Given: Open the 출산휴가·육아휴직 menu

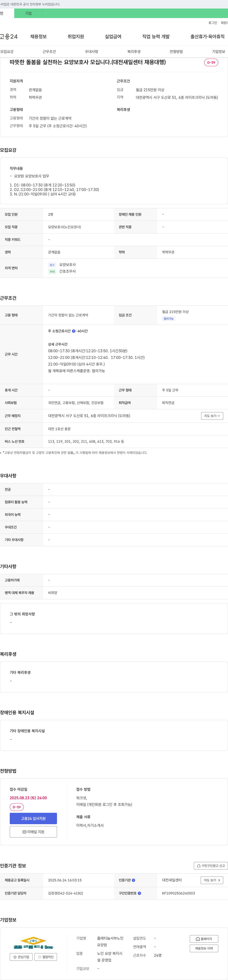Looking at the screenshot, I should tap(207, 37).
